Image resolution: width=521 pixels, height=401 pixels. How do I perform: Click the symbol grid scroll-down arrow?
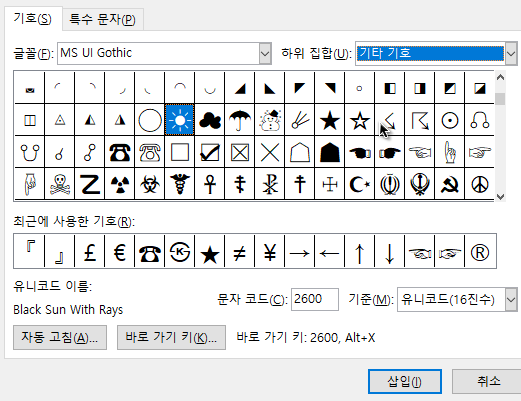(500, 196)
